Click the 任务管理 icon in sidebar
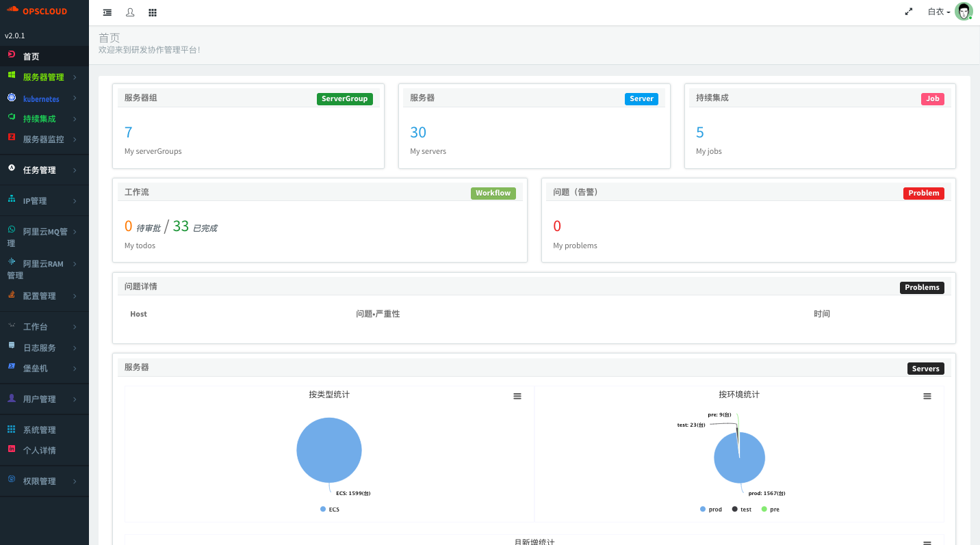 tap(11, 168)
